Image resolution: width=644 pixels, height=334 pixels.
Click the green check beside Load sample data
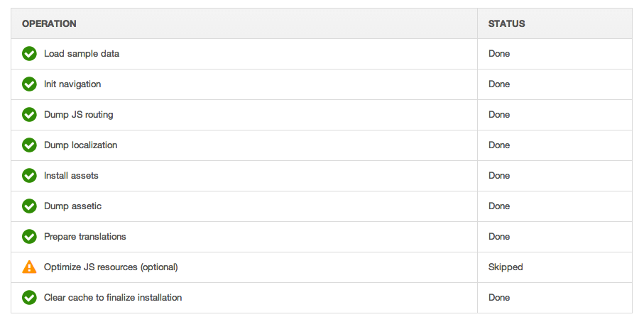pyautogui.click(x=29, y=54)
